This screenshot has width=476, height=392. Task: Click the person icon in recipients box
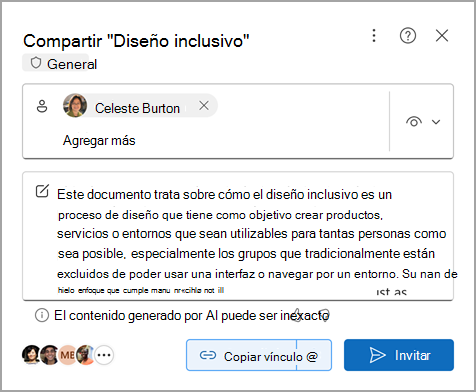tap(42, 107)
